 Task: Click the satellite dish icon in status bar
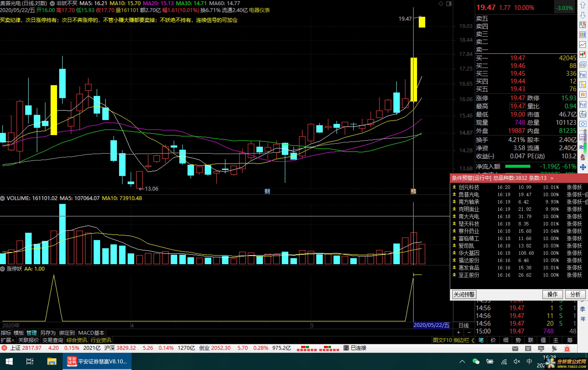(x=554, y=348)
